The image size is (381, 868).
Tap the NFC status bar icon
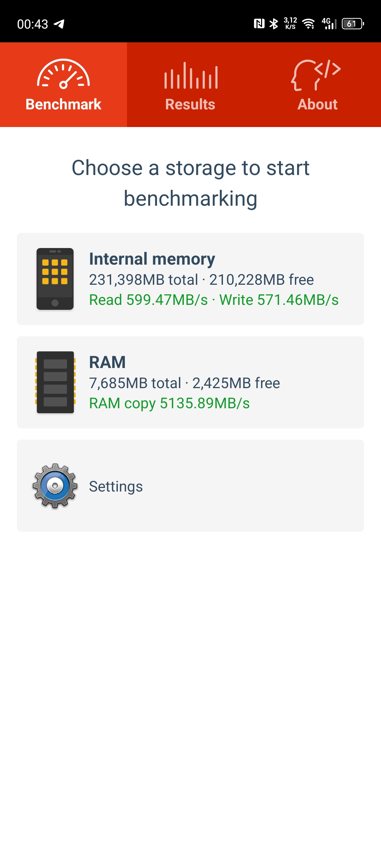[x=259, y=24]
